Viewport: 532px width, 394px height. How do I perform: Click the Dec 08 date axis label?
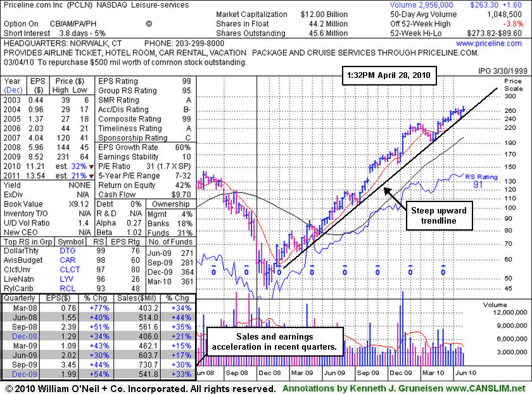270,373
